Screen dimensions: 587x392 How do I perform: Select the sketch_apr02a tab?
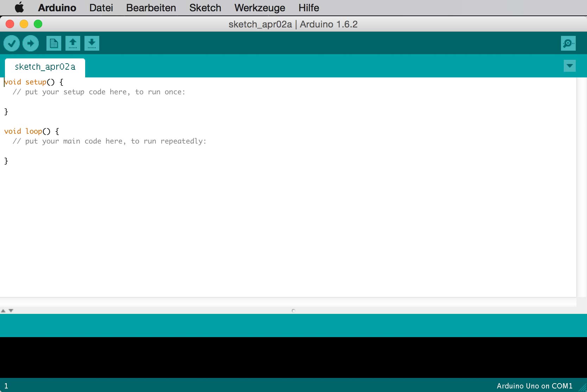[x=45, y=67]
